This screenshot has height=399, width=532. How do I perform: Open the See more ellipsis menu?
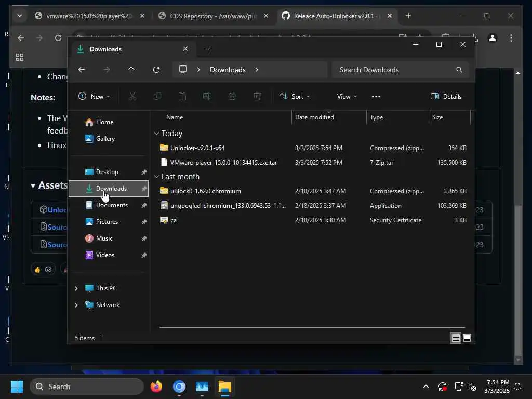[376, 96]
